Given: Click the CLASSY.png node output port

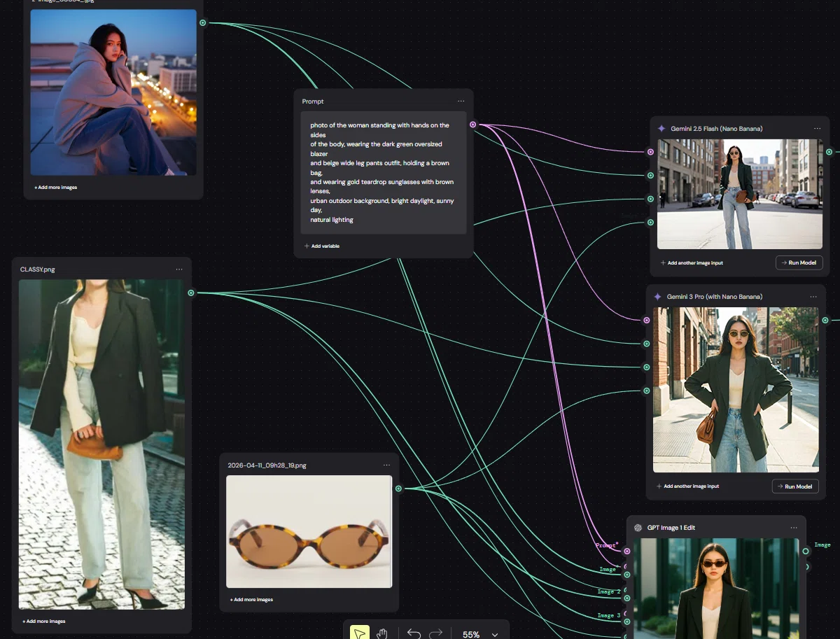Looking at the screenshot, I should [191, 293].
